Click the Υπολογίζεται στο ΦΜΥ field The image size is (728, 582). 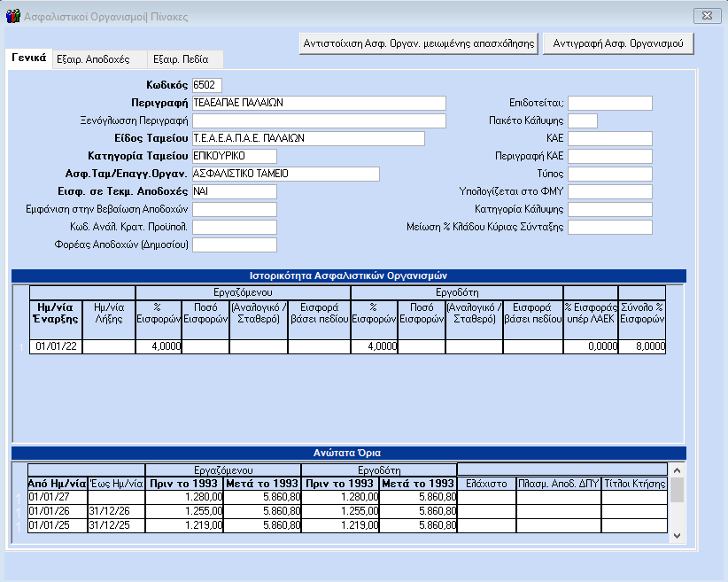click(610, 191)
